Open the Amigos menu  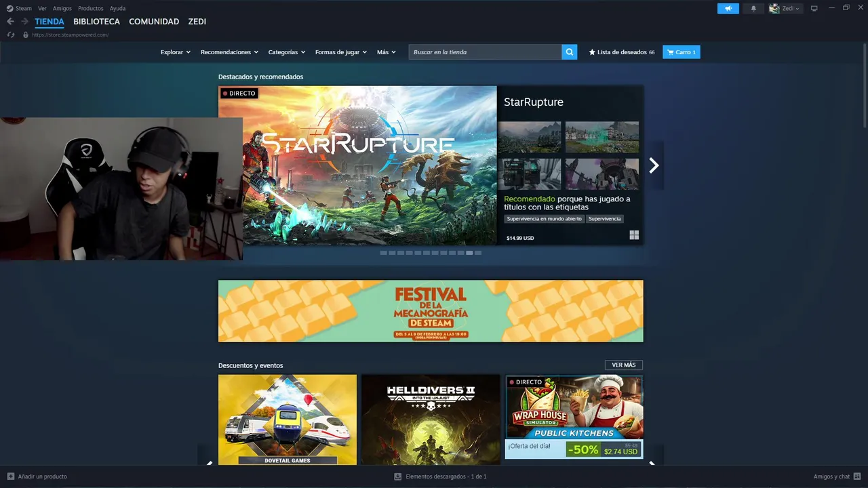click(62, 8)
